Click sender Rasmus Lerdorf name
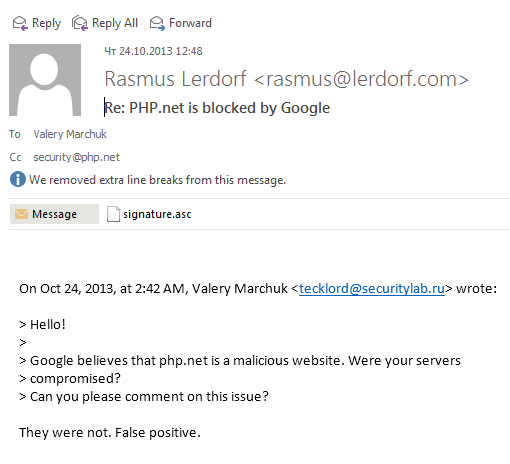The height and width of the screenshot is (464, 510). tap(175, 79)
